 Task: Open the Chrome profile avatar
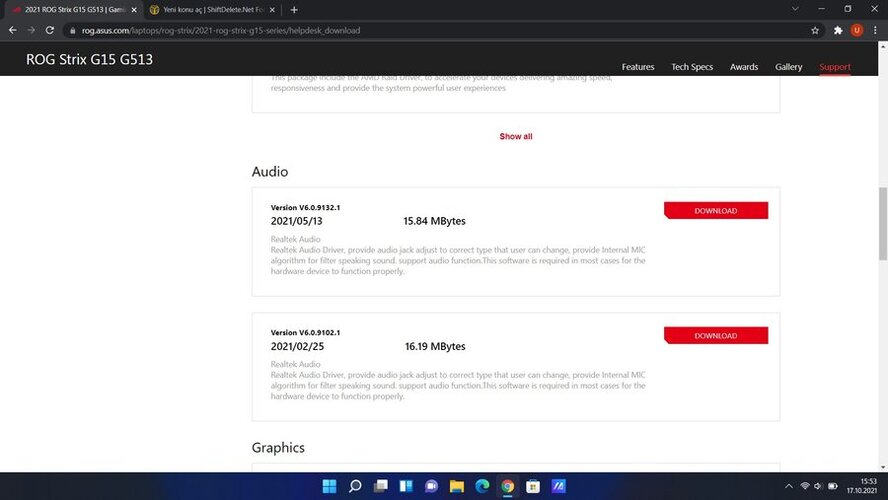point(857,31)
